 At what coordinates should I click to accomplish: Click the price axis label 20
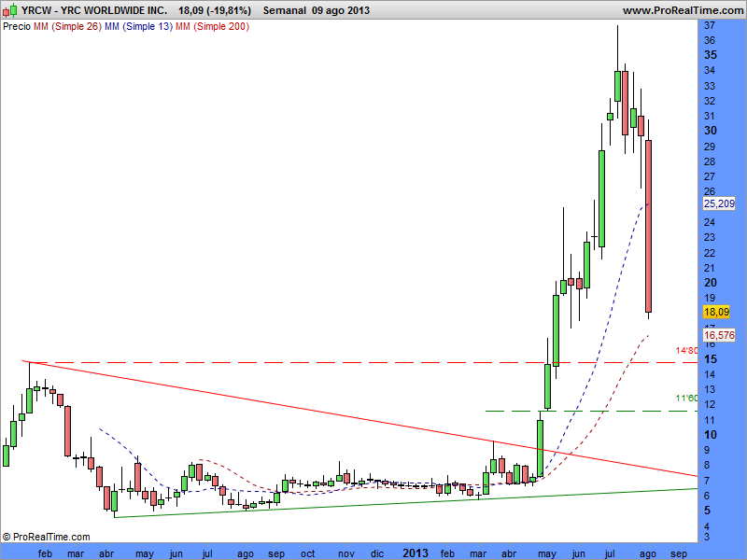(711, 283)
